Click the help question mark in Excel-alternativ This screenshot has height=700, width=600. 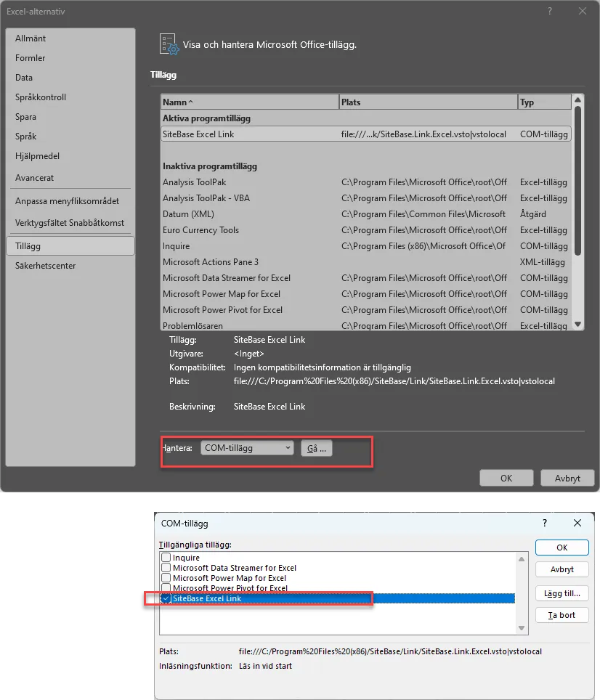click(550, 11)
